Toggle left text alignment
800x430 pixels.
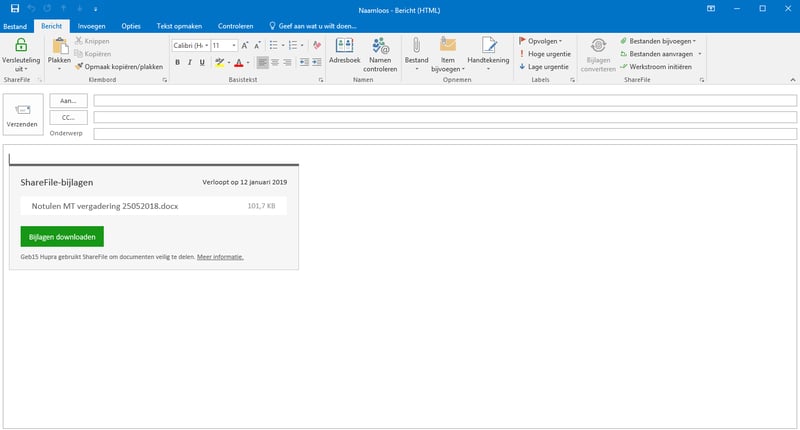(262, 62)
